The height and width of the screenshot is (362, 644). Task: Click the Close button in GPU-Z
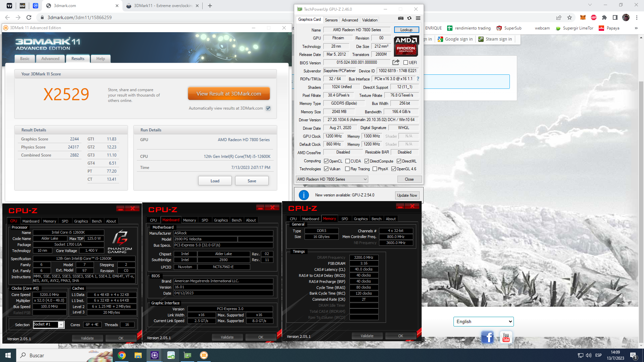[x=409, y=179]
